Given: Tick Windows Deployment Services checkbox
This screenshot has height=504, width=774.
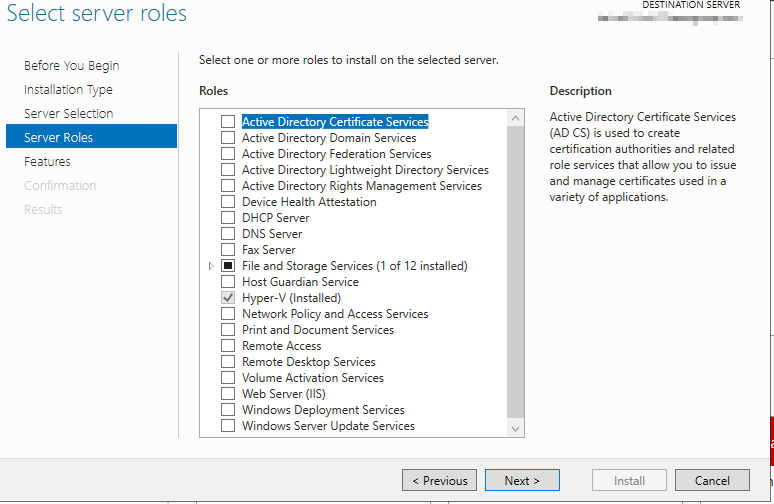Looking at the screenshot, I should 228,410.
